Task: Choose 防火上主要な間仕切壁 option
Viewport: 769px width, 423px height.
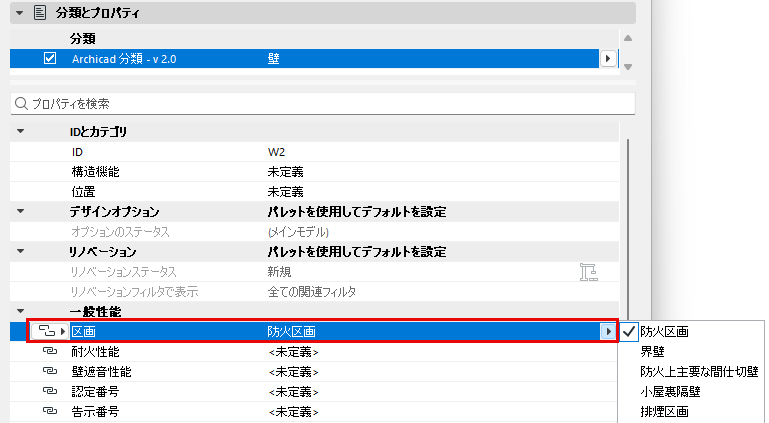Action: (x=699, y=372)
